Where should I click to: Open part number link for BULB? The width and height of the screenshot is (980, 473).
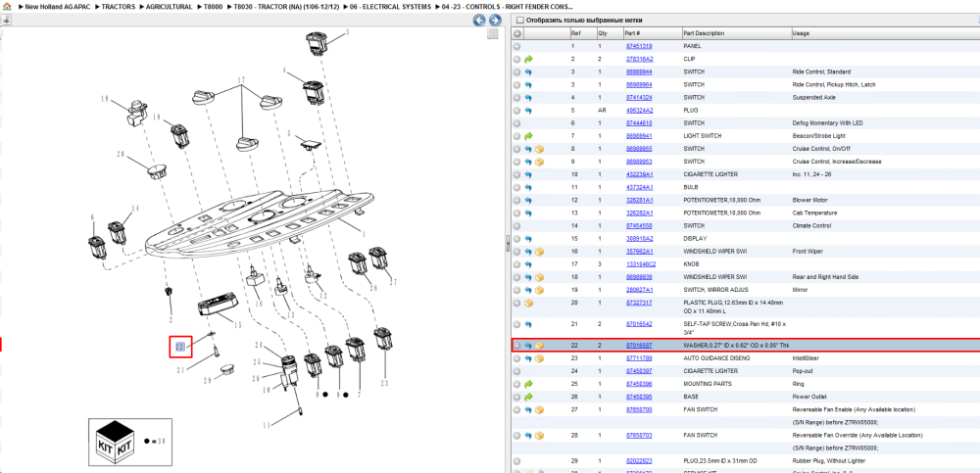click(639, 187)
